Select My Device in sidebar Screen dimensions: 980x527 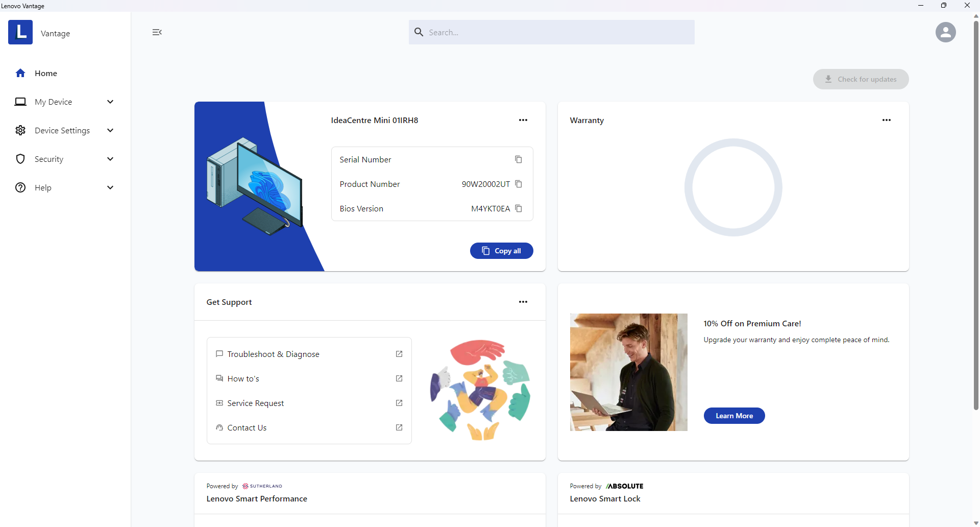point(65,102)
